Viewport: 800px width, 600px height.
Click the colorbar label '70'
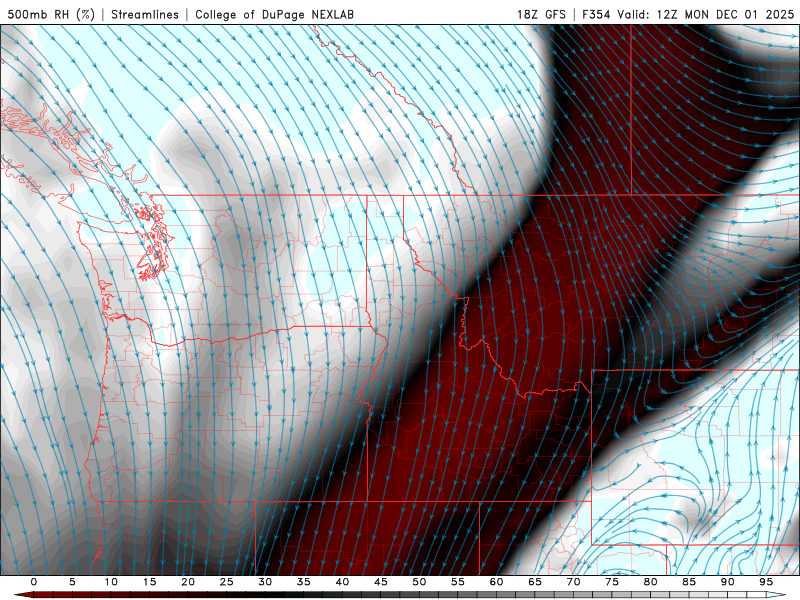point(573,582)
